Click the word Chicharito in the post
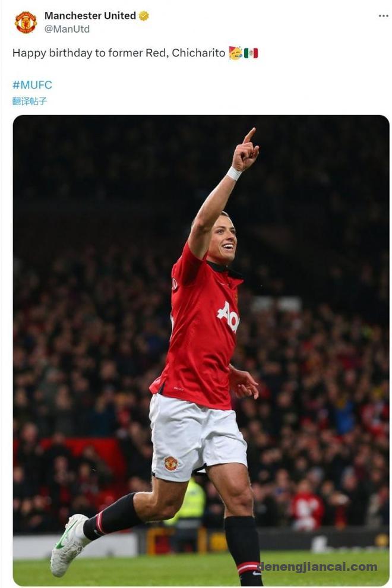Image resolution: width=392 pixels, height=588 pixels. pos(198,53)
